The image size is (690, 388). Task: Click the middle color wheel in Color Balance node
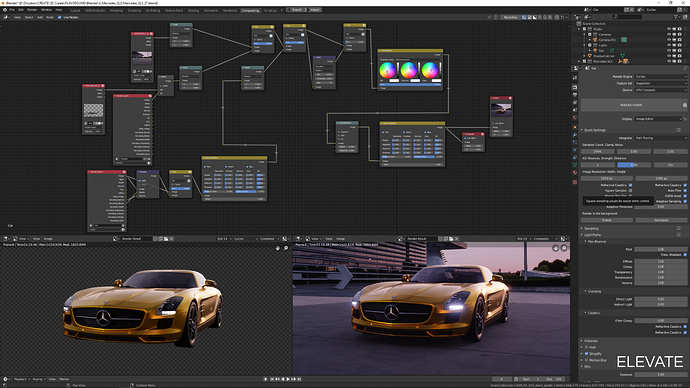coord(408,70)
